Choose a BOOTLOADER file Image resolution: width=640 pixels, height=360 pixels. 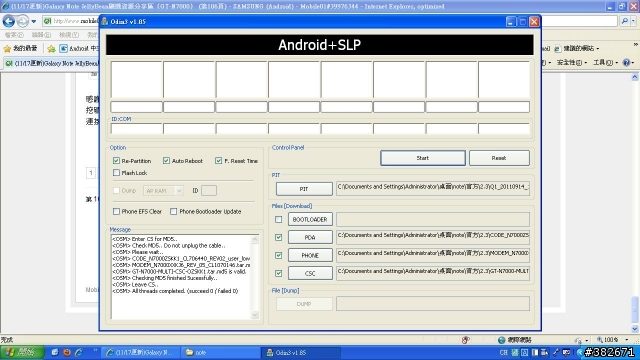pos(310,219)
